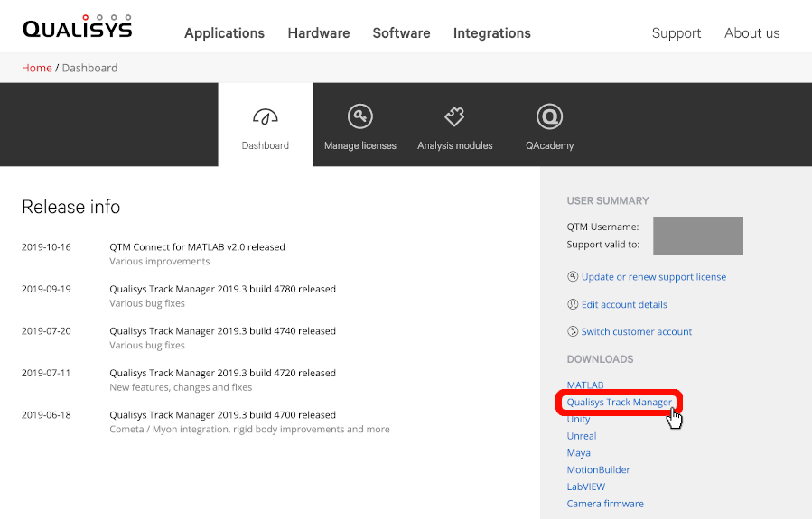This screenshot has width=812, height=519.
Task: Open the MotionBuilder download link
Action: (x=598, y=470)
